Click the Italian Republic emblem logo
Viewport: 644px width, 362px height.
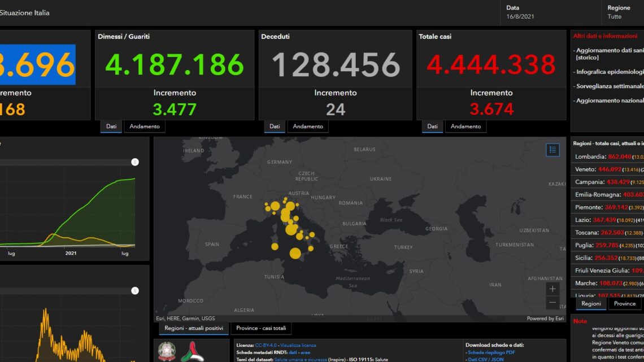point(167,351)
